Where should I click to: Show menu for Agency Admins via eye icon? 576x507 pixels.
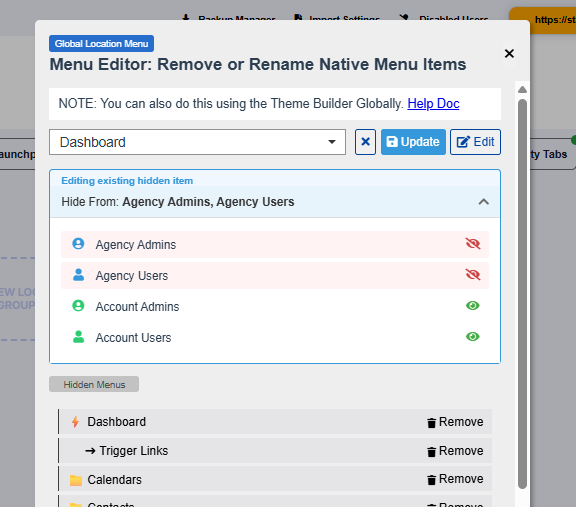pos(473,244)
